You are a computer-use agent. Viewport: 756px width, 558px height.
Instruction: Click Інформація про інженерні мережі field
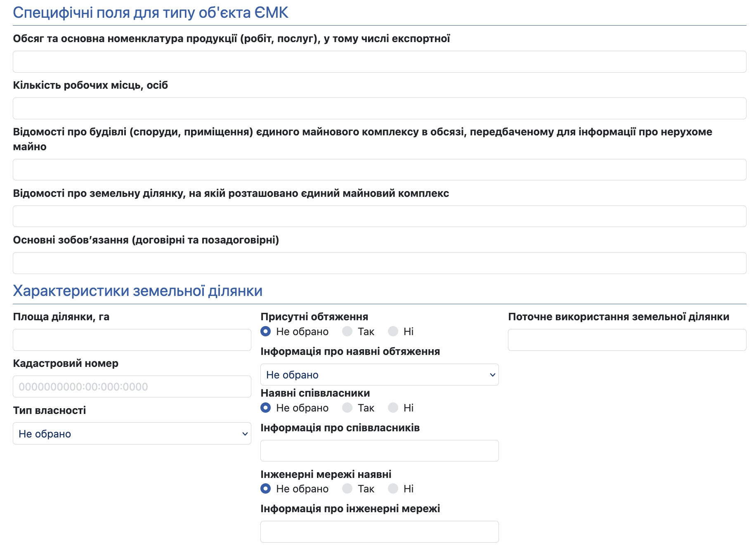pyautogui.click(x=380, y=532)
